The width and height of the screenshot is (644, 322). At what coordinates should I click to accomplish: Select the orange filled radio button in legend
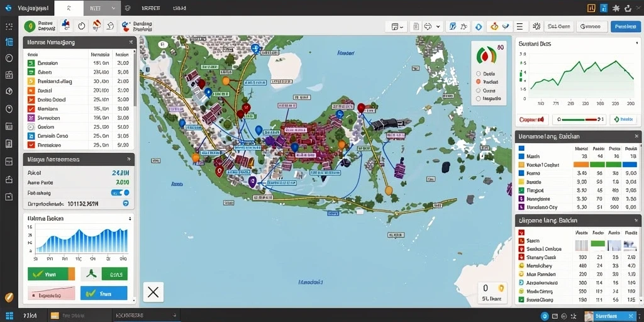[478, 82]
